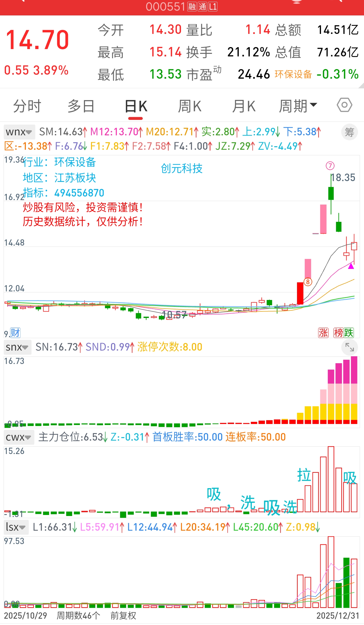Tap the stock code 000551 title
The width and height of the screenshot is (364, 625).
166,7
